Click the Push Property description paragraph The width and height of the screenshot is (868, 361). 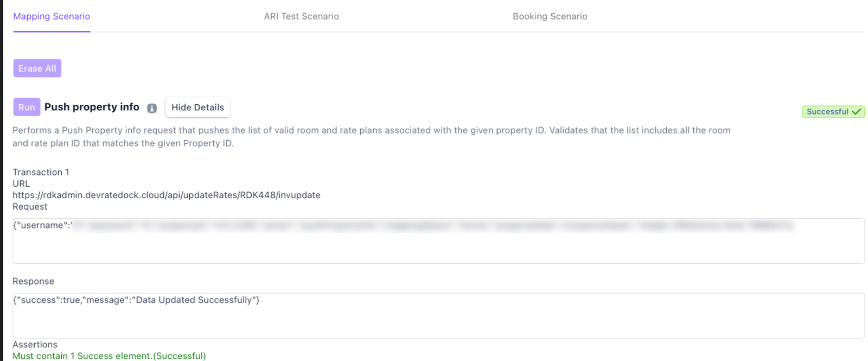371,137
